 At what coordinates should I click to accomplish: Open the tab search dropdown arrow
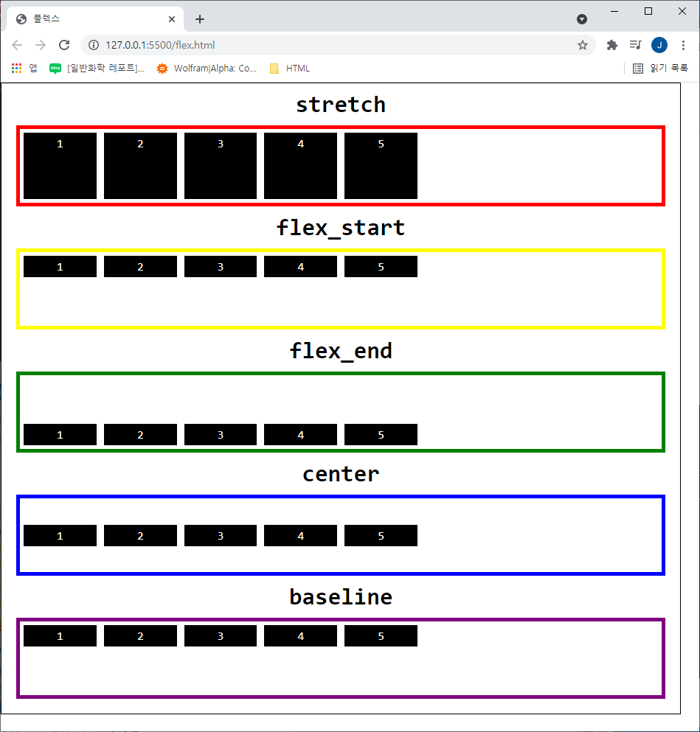582,19
